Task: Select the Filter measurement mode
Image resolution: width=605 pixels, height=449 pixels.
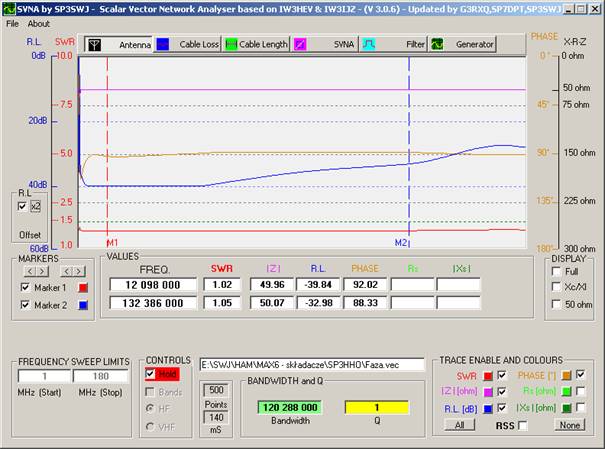Action: point(393,45)
